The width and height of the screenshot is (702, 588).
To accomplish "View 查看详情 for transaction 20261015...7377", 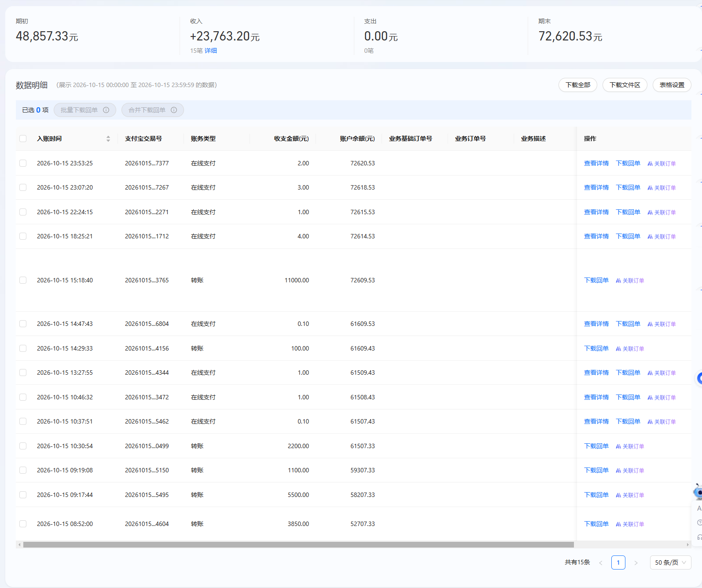I will 596,163.
